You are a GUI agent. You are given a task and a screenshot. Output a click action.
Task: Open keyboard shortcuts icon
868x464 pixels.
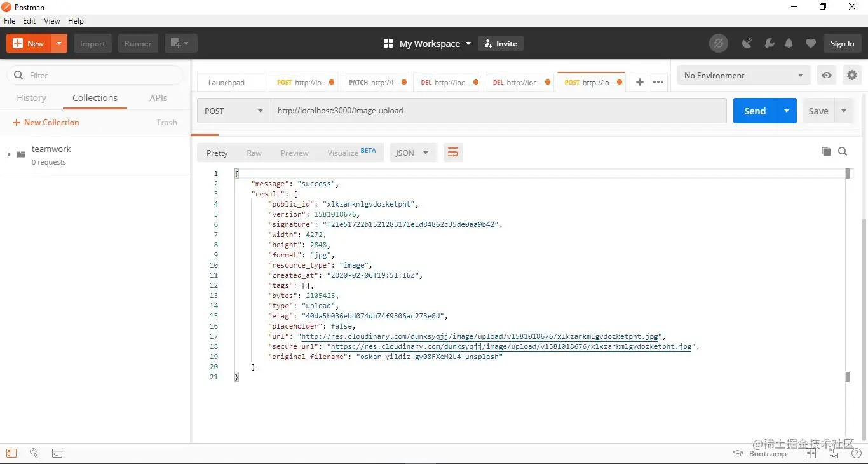coord(834,454)
